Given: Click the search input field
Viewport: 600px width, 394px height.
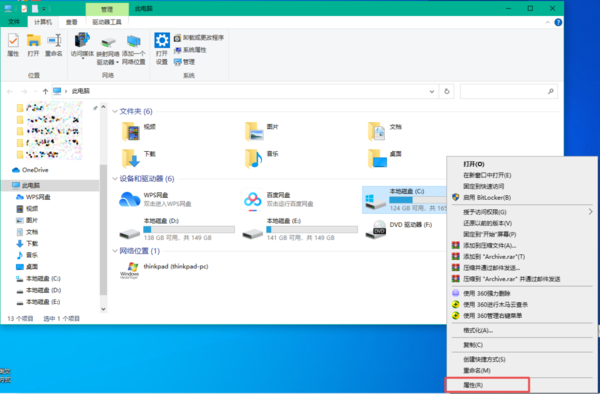Looking at the screenshot, I should [x=508, y=91].
